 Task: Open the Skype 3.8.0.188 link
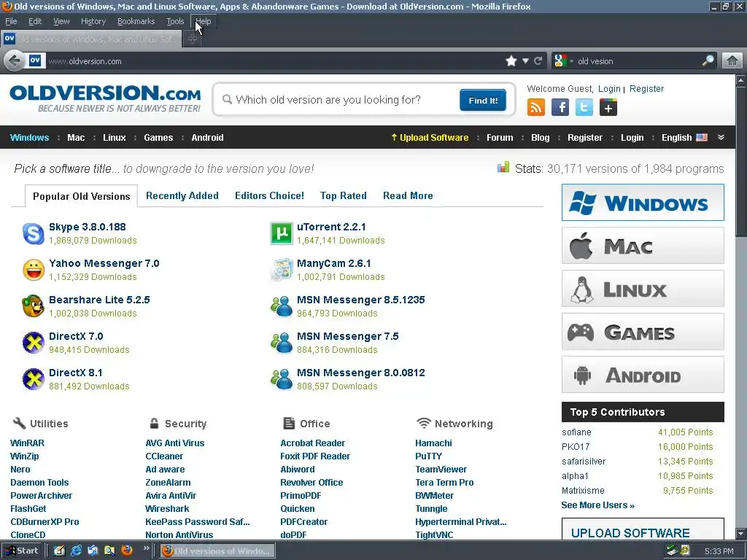point(88,227)
